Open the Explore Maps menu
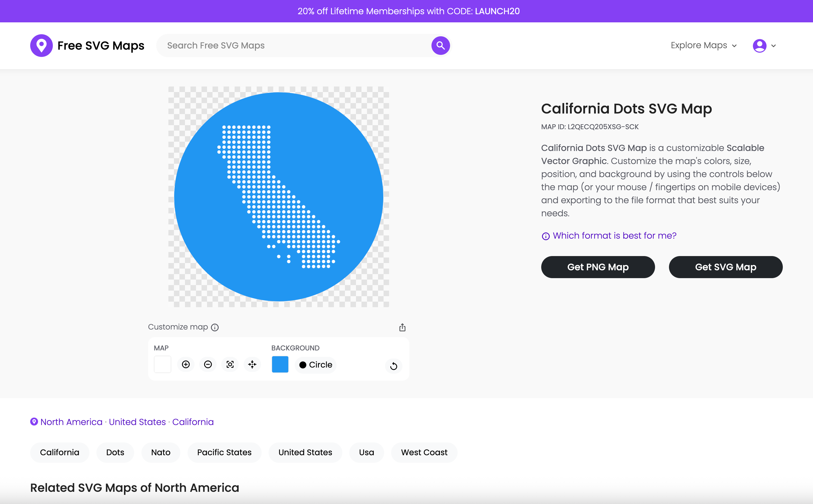Image resolution: width=813 pixels, height=504 pixels. pos(698,45)
